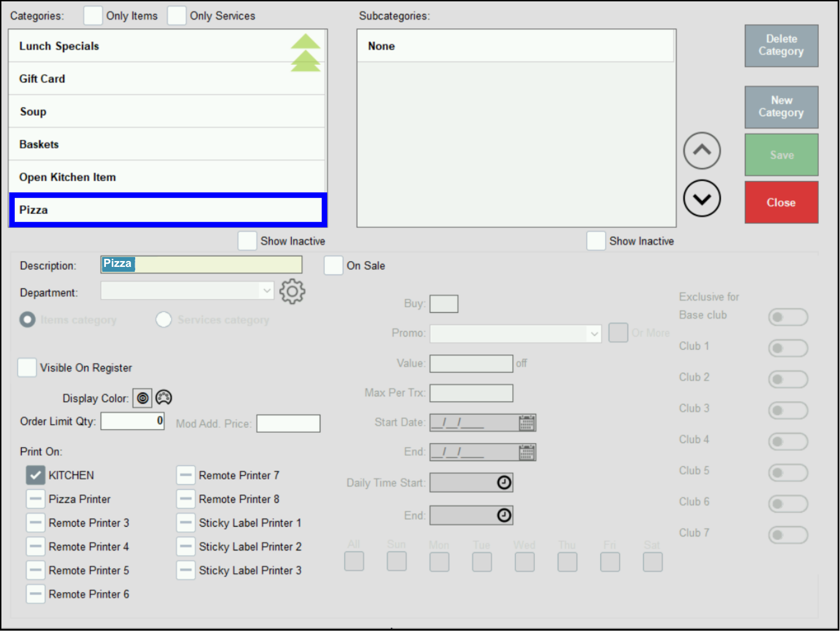Check the Remote Printer 3 checkbox
840x632 pixels.
[35, 523]
